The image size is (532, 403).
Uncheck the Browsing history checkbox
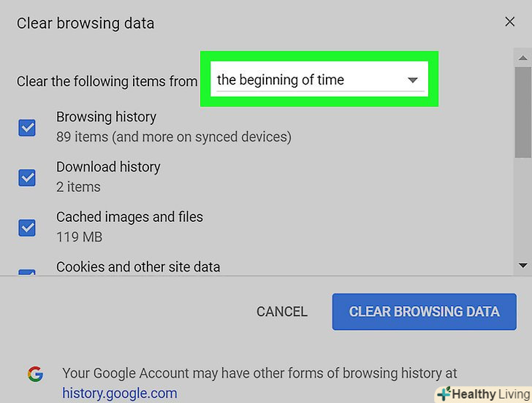27,128
